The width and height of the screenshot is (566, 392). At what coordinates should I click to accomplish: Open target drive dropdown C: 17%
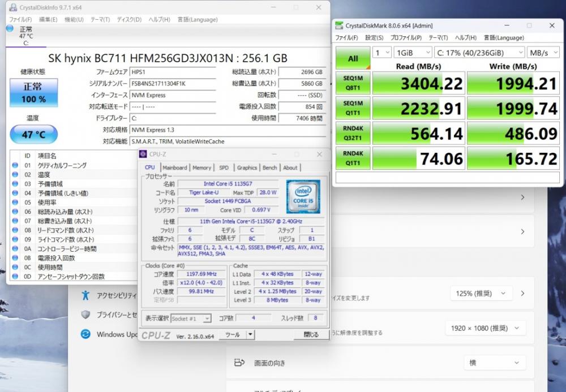coord(479,53)
